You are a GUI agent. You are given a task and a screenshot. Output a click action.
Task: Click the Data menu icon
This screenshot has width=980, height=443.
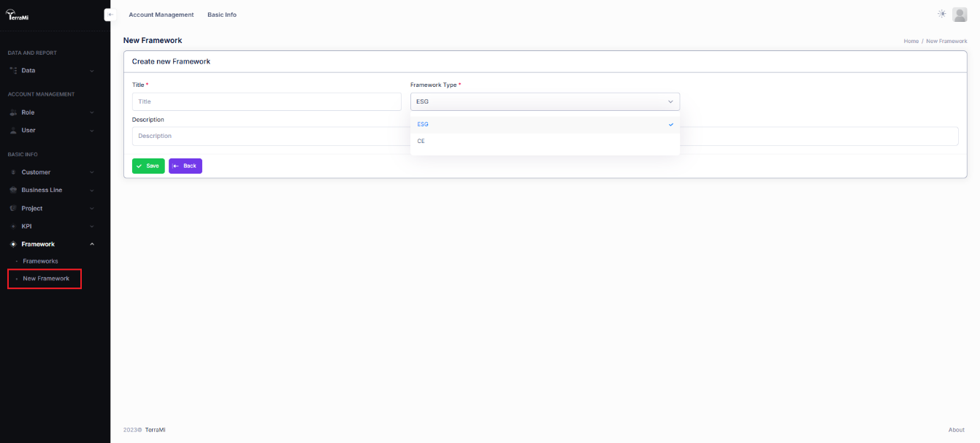[13, 71]
